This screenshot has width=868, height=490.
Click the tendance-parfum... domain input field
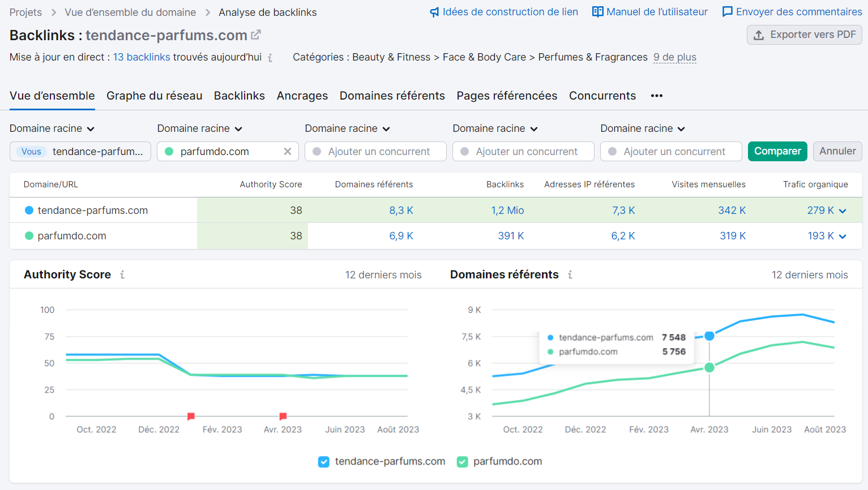[x=80, y=151]
